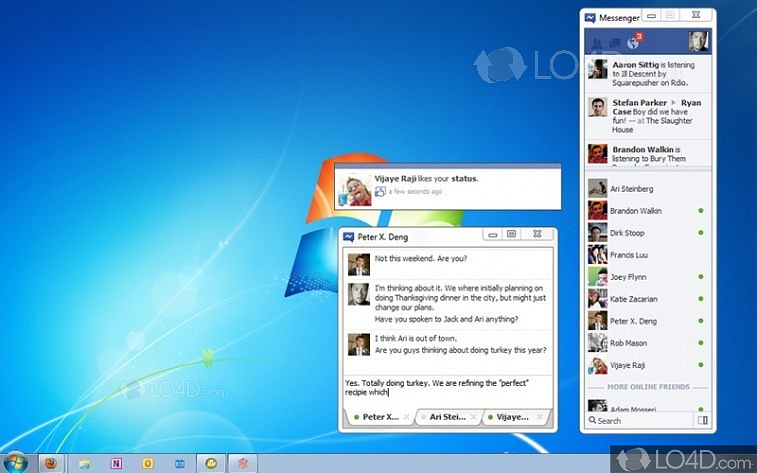
Task: Open OneNote from the taskbar
Action: [x=118, y=463]
